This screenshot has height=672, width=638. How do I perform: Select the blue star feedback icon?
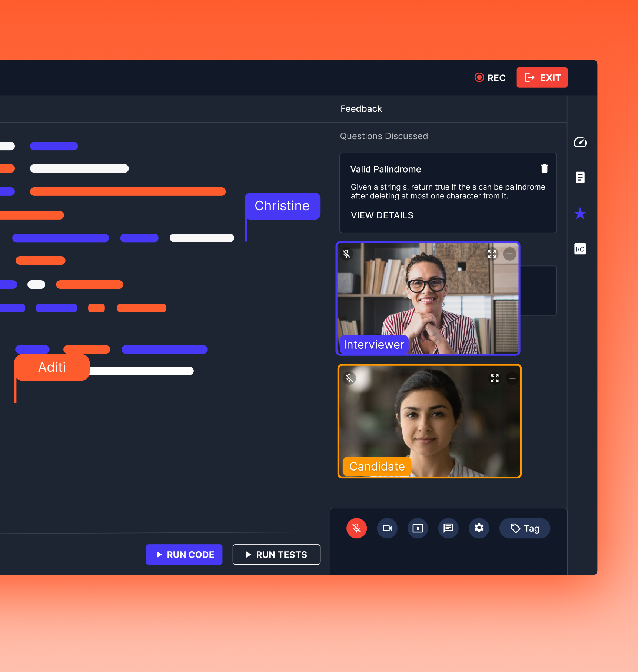coord(580,213)
